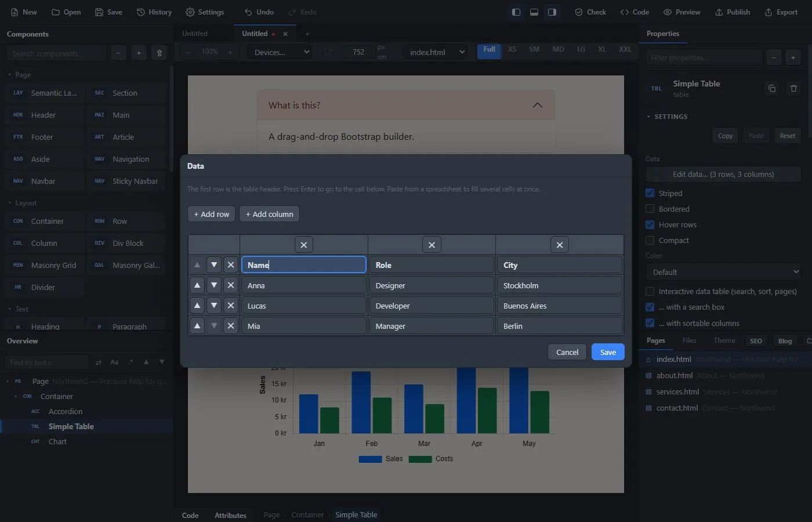Move the Anna row up
This screenshot has height=522, width=812.
tap(197, 285)
